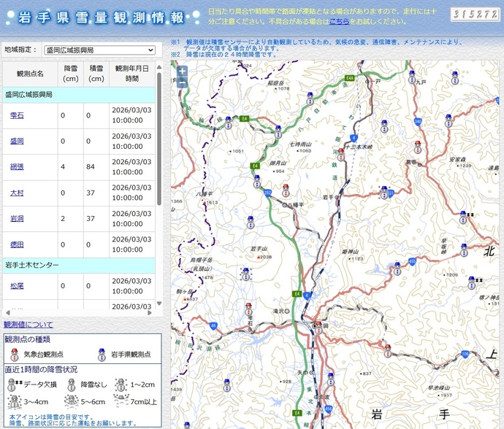This screenshot has height=429, width=504.
Task: Open the 盛岡 observation point link
Action: (x=17, y=141)
